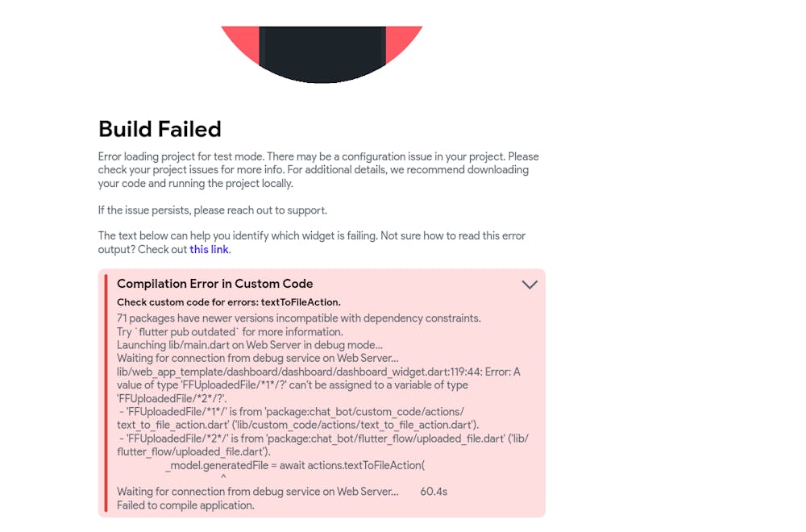Click the "Build Failed" heading
Viewport: 806px width, 532px height.
coord(160,129)
